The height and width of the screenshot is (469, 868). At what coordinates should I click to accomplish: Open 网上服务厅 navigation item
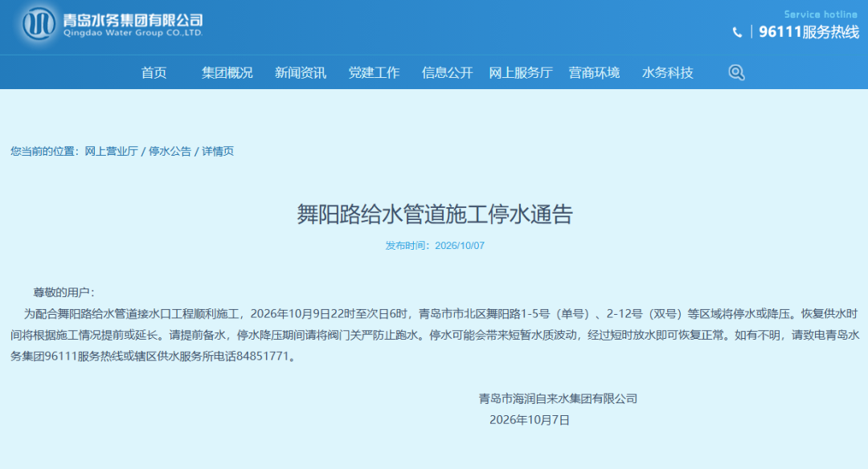(520, 72)
